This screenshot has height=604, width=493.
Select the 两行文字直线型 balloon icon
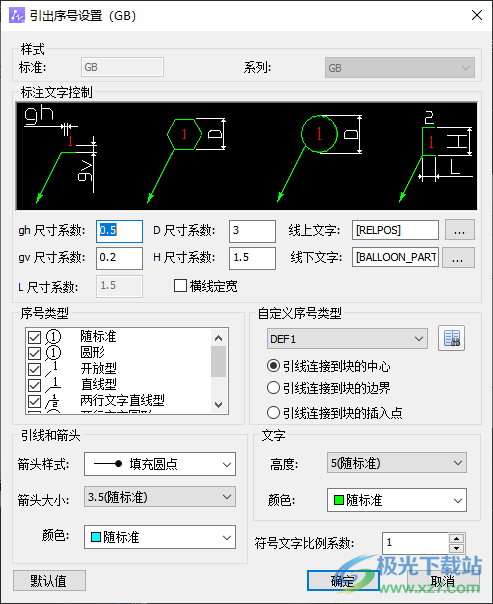[53, 401]
